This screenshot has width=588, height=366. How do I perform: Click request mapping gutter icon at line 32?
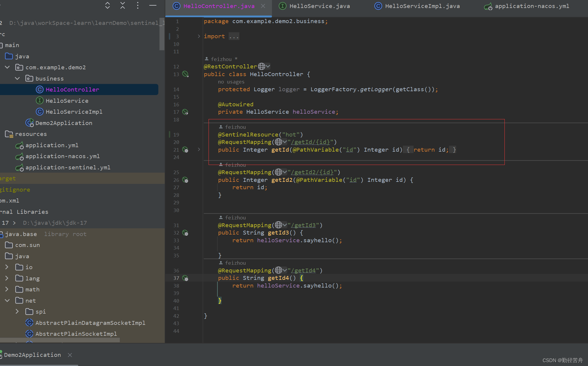(185, 233)
